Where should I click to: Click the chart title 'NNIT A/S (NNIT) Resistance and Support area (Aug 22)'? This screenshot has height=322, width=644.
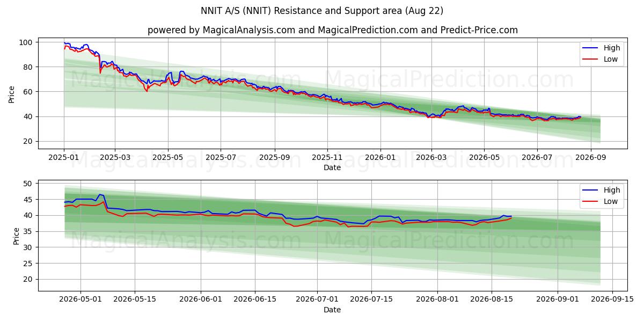(x=322, y=11)
